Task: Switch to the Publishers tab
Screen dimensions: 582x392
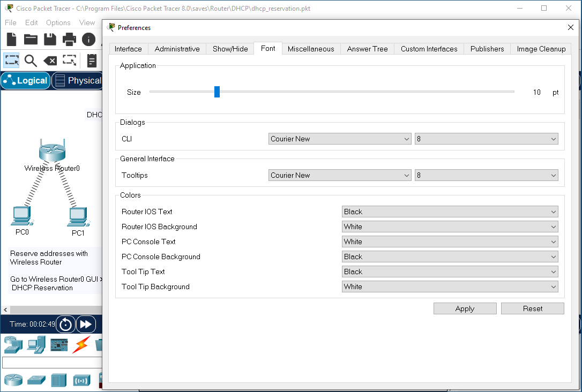Action: (x=487, y=49)
